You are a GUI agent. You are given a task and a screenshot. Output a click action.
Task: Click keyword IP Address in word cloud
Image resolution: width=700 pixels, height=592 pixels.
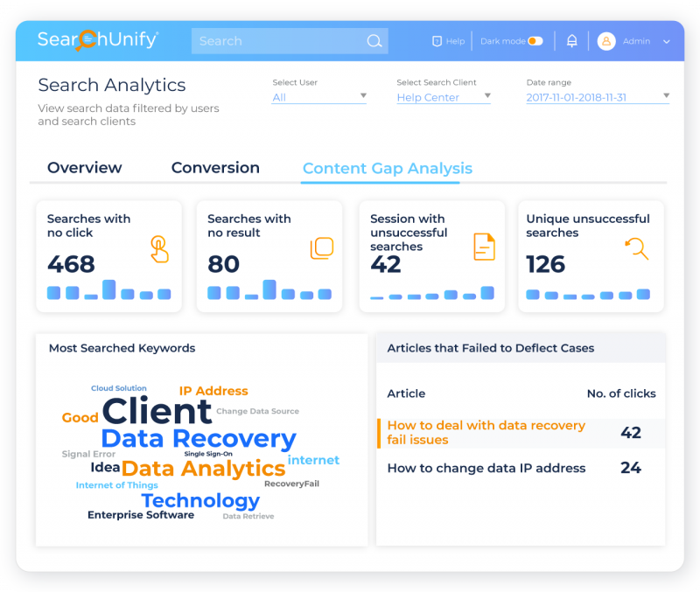213,391
